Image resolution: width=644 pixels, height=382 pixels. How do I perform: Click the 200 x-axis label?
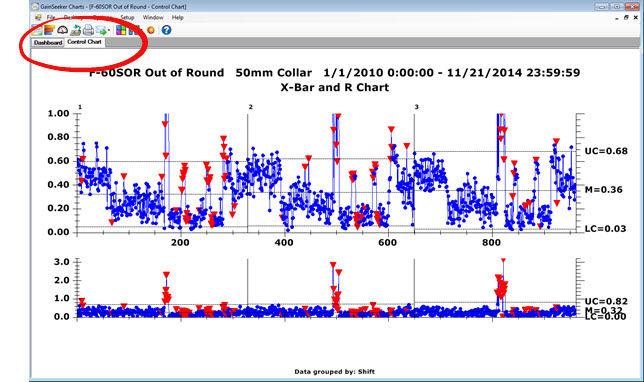[x=180, y=242]
